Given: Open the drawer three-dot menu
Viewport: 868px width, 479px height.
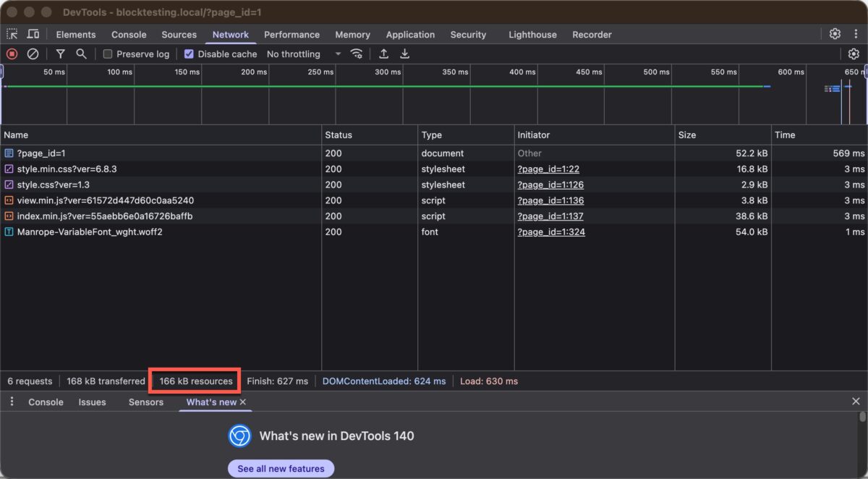Looking at the screenshot, I should (x=11, y=402).
